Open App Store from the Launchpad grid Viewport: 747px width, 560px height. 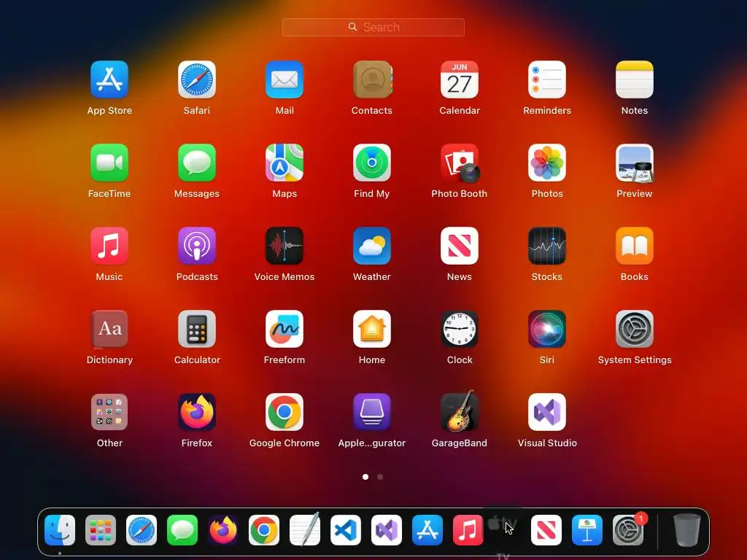pos(109,79)
